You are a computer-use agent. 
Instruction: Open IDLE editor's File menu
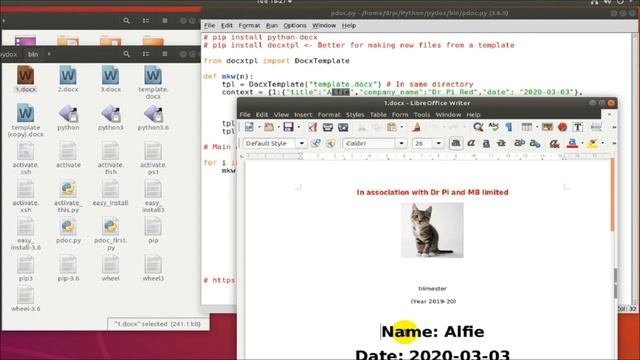209,25
